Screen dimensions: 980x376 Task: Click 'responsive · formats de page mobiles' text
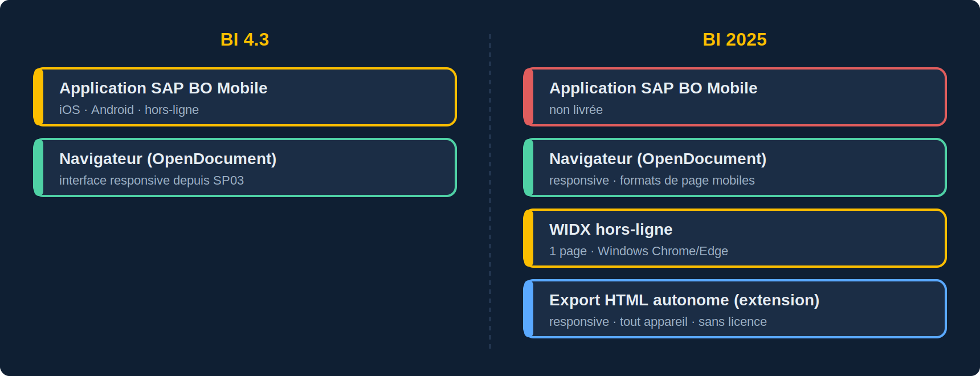pyautogui.click(x=652, y=181)
